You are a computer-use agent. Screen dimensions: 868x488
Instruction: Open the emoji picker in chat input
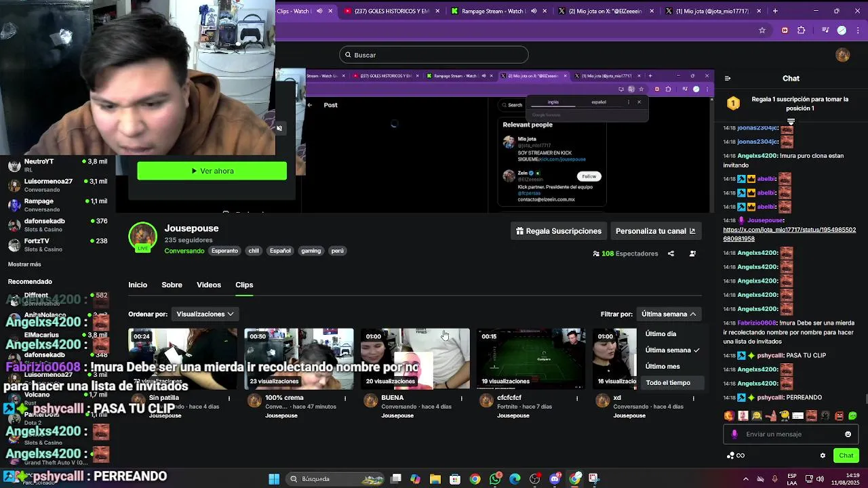click(x=848, y=434)
